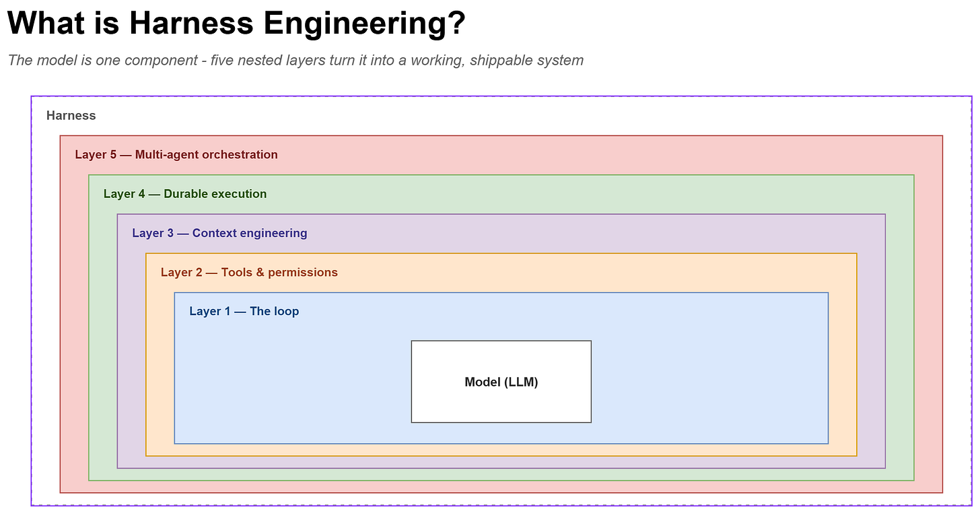The image size is (980, 513).
Task: Click 'Layer 3 — Context engineering' label
Action: [x=219, y=233]
